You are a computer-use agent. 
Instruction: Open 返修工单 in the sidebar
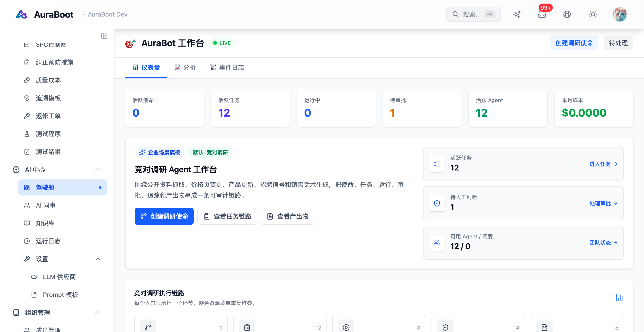tap(63, 116)
